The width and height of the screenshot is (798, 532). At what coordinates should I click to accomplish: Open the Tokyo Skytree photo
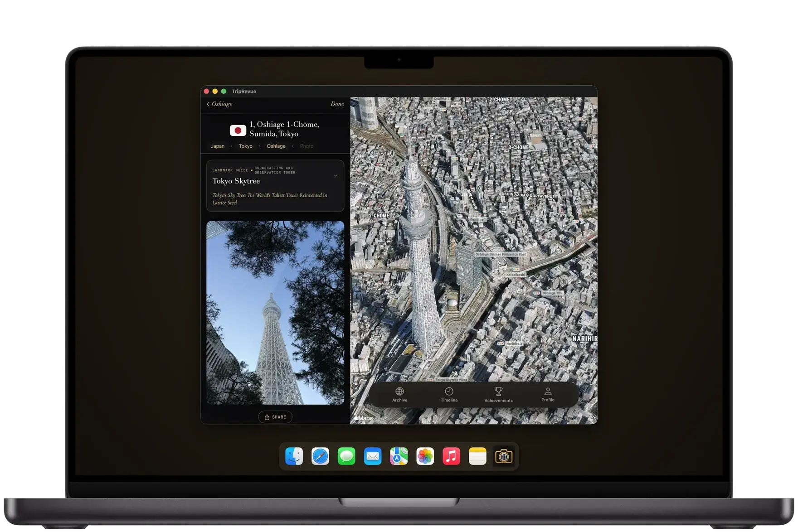point(275,313)
